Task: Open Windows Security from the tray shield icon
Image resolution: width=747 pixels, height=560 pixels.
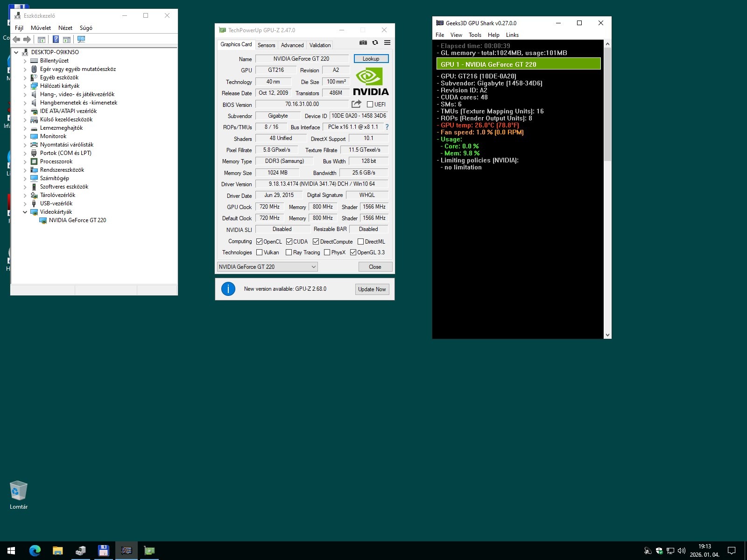Action: 659,551
